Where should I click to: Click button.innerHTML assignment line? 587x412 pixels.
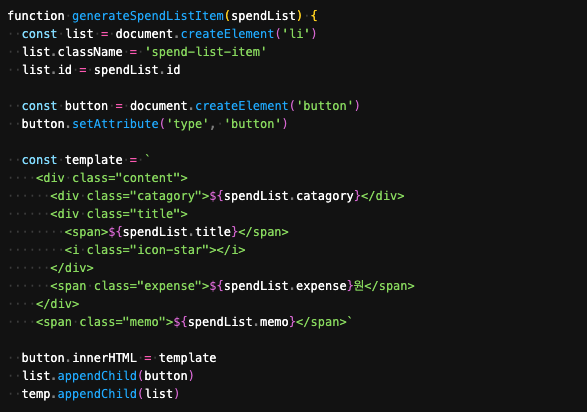119,358
